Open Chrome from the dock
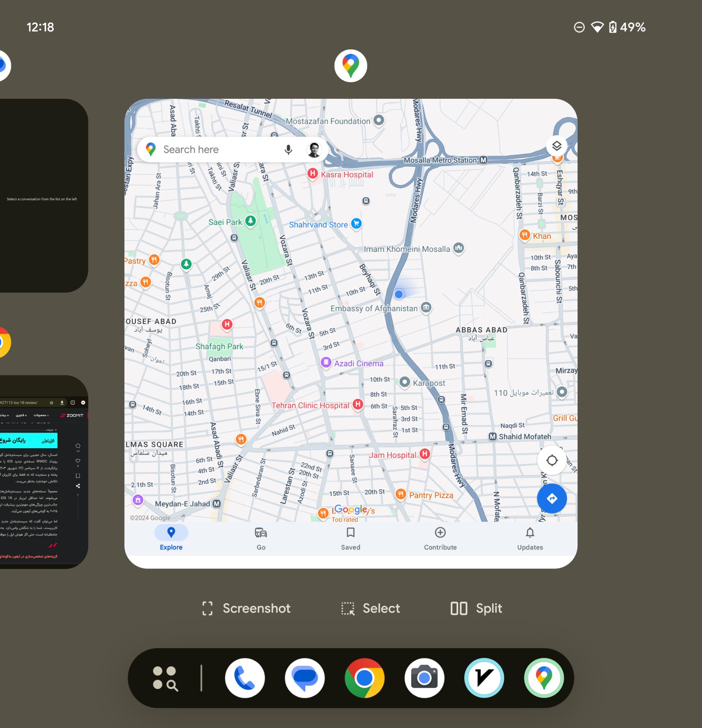The width and height of the screenshot is (702, 728). pyautogui.click(x=364, y=678)
